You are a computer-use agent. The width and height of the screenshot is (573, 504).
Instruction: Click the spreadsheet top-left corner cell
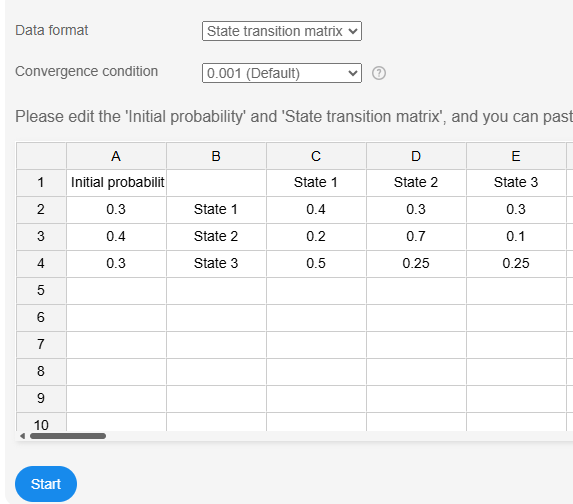[41, 156]
